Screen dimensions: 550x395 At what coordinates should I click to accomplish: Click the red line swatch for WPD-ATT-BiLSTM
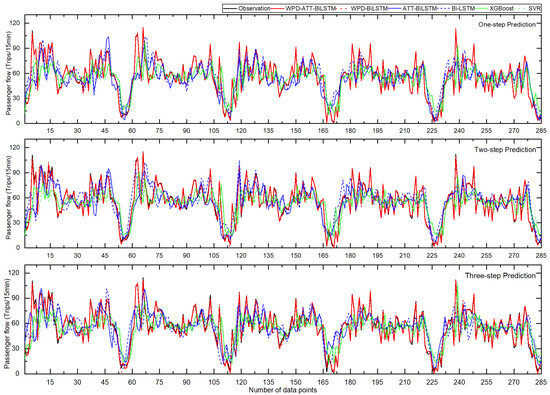coord(278,8)
